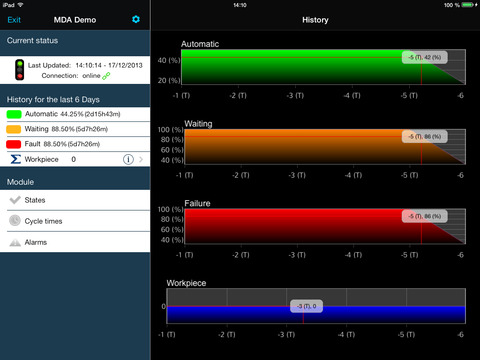This screenshot has height=360, width=480.
Task: Exit the MDA Demo
Action: click(x=14, y=20)
